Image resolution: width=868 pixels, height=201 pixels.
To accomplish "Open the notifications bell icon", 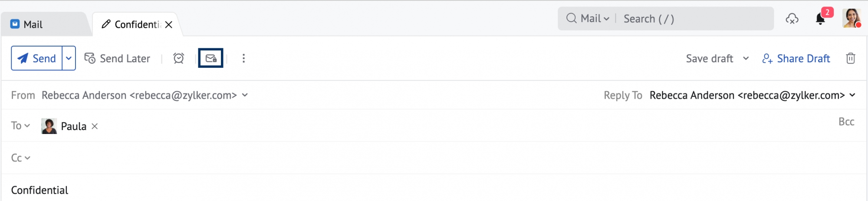I will [x=820, y=19].
